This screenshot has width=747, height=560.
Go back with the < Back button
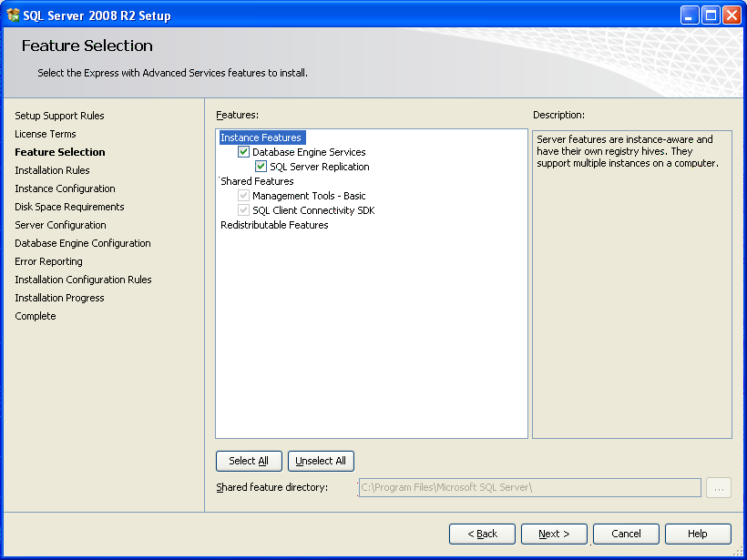click(x=482, y=534)
